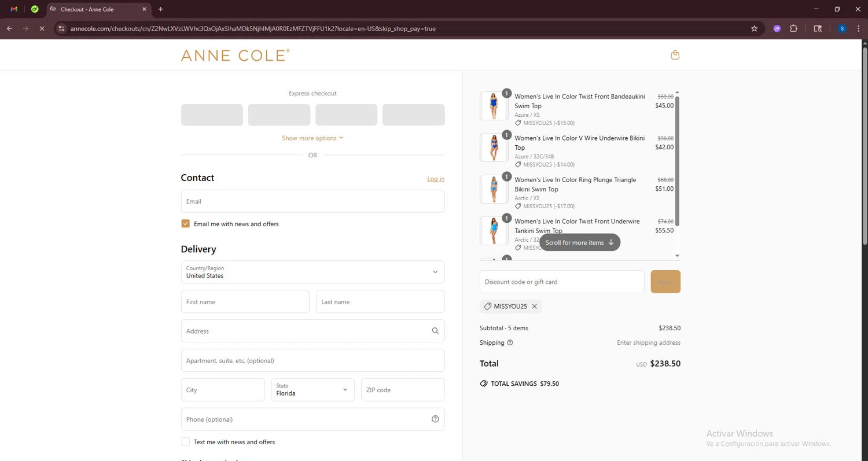This screenshot has width=868, height=461.
Task: Uncheck Email me with news and offers
Action: [x=185, y=223]
